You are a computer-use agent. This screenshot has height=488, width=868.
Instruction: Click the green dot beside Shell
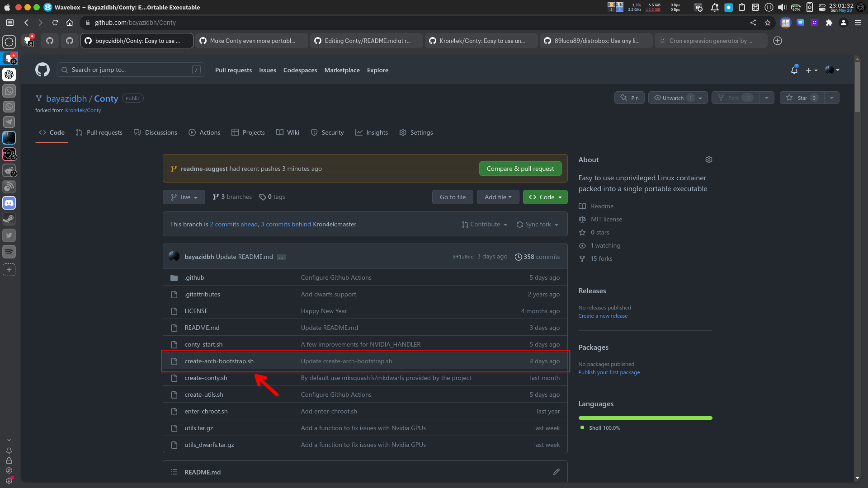[582, 427]
